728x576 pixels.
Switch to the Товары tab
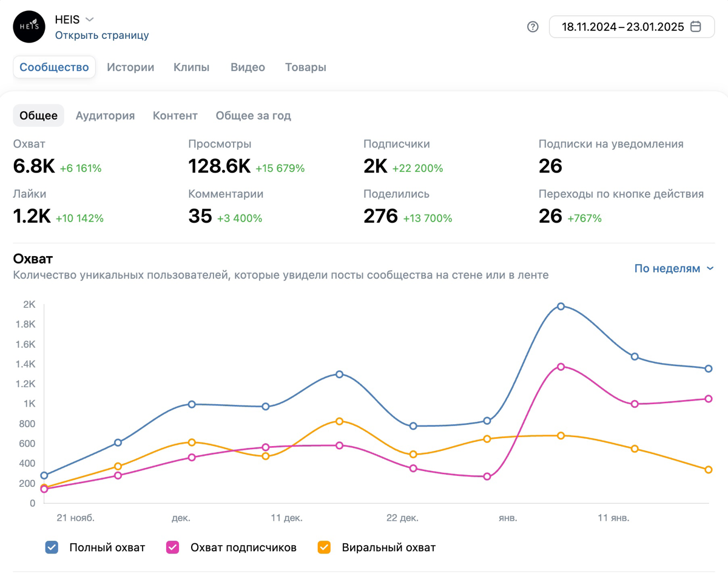(306, 67)
